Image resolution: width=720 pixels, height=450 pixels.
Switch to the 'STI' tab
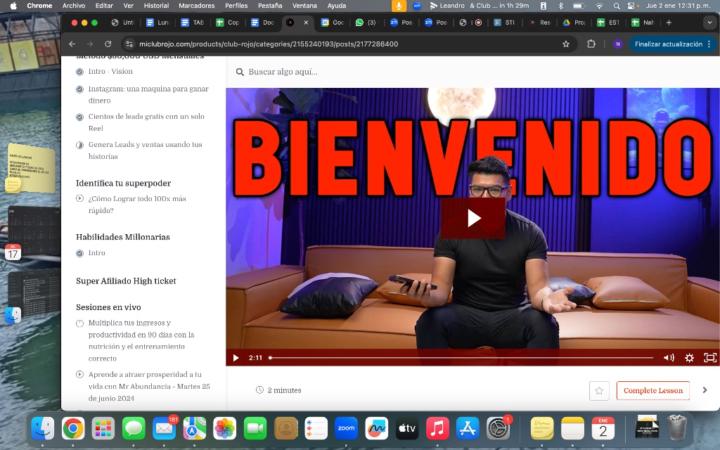point(504,22)
